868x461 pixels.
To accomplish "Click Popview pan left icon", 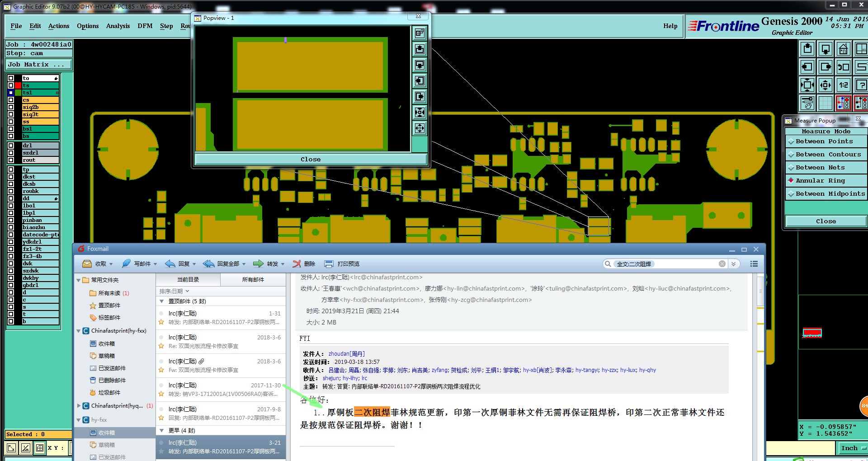I will (420, 80).
